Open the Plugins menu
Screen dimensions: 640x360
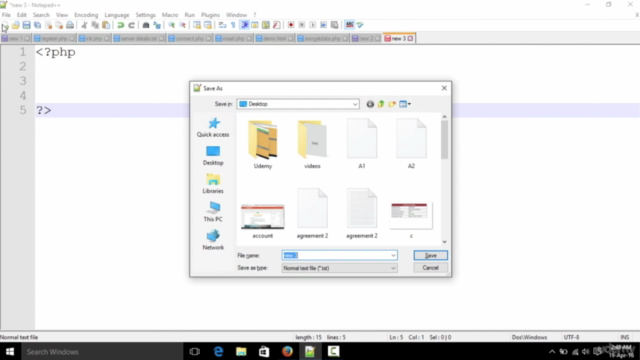click(x=210, y=15)
